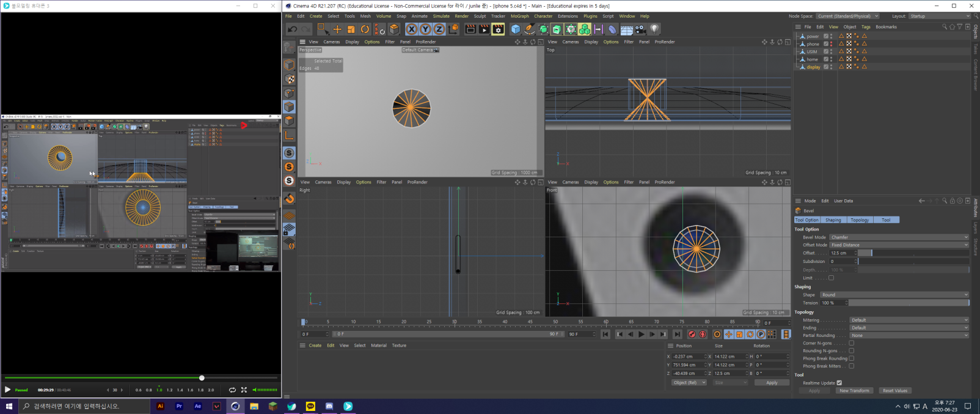The image size is (980, 414).
Task: Toggle the X axis lock
Action: pos(412,29)
